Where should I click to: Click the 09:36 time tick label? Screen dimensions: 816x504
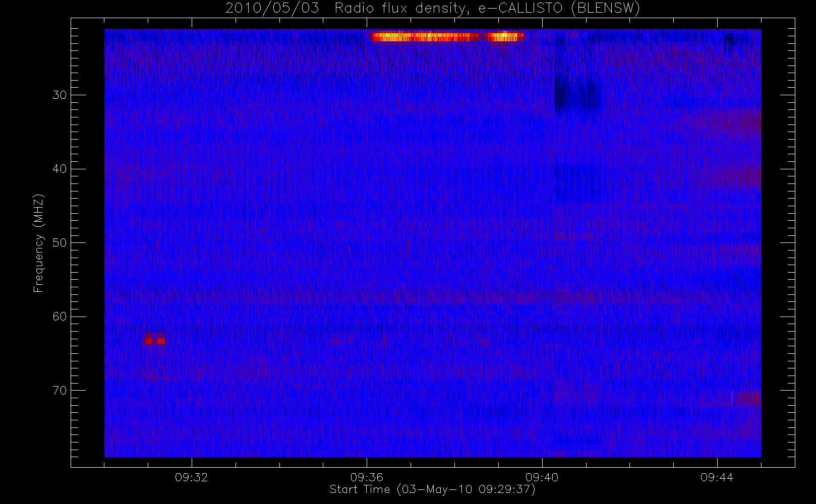(367, 477)
